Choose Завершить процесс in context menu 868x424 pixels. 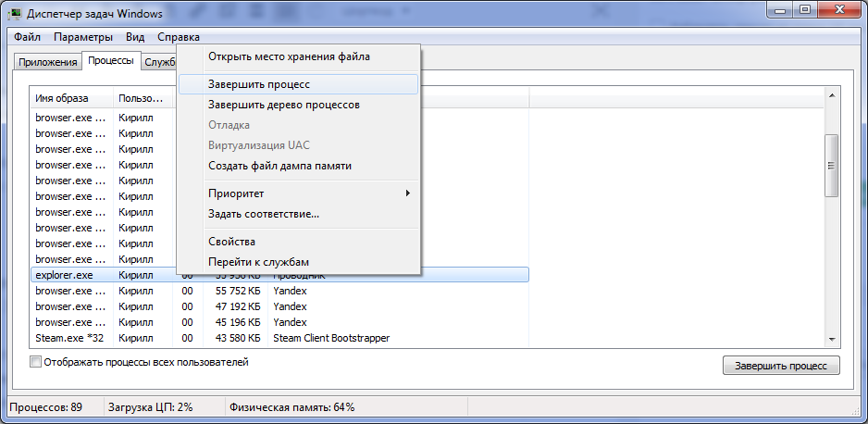[298, 84]
